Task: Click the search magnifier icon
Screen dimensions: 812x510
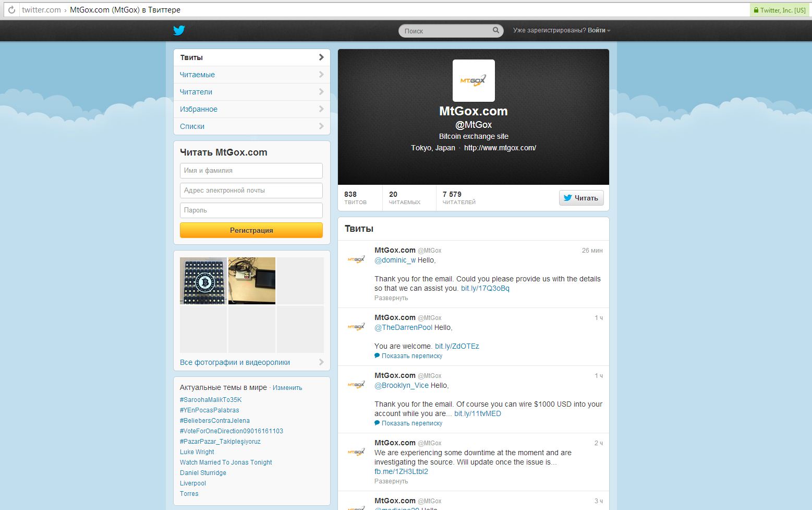Action: tap(496, 30)
